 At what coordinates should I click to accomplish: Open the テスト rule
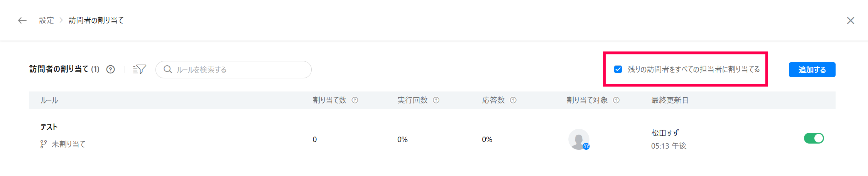click(49, 127)
